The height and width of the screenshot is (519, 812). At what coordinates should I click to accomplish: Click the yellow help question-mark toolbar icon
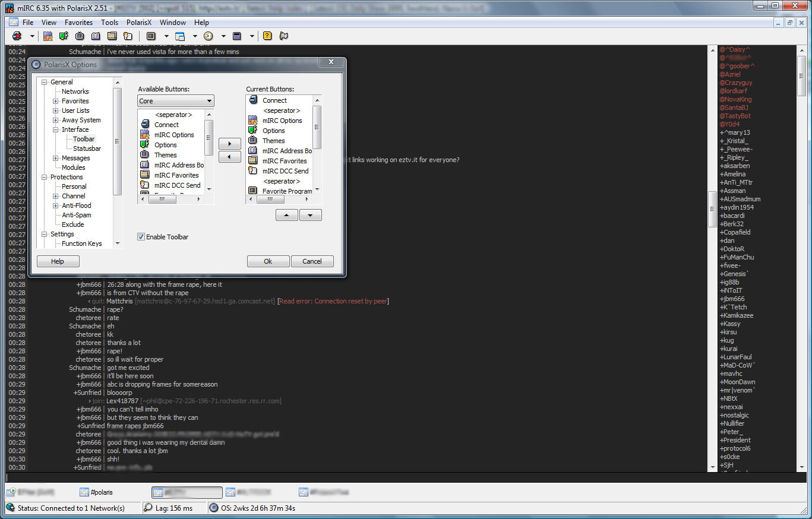[x=267, y=36]
